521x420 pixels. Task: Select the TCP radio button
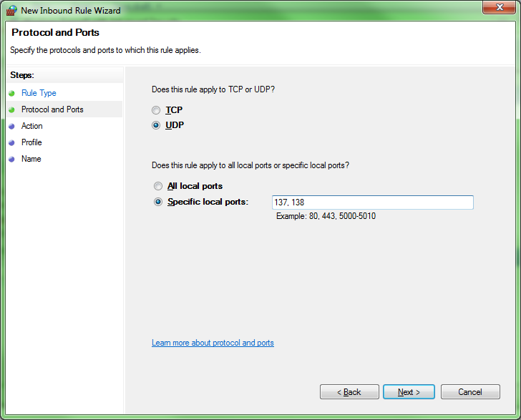coord(156,110)
